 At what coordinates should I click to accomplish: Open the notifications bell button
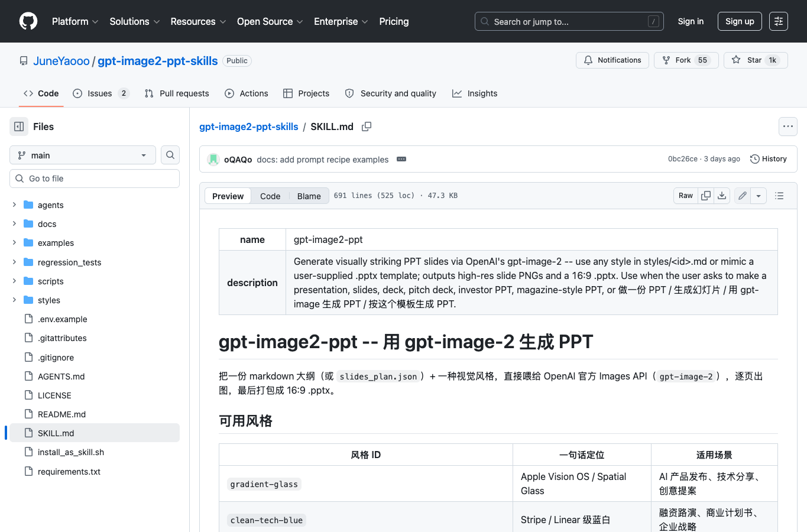point(612,60)
